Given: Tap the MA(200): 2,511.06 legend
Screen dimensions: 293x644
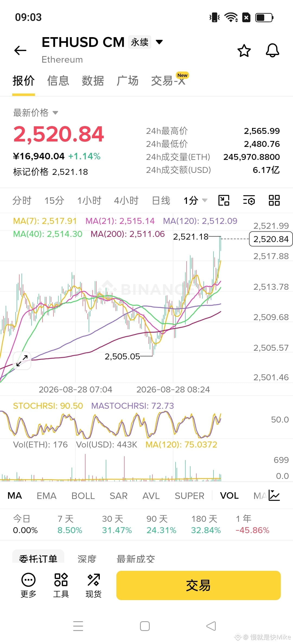Looking at the screenshot, I should 128,234.
